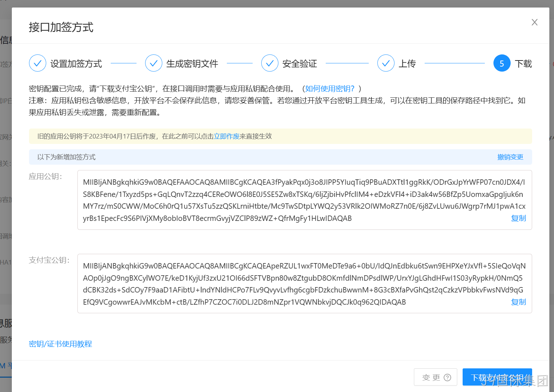This screenshot has height=392, width=554.
Task: Click inside the 应用公钥 key text box
Action: point(305,200)
